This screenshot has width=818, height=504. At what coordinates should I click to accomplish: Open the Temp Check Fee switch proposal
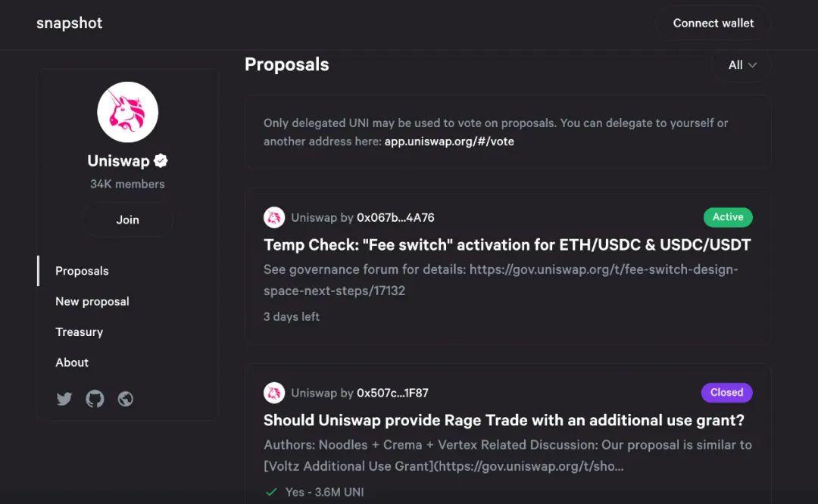click(x=507, y=245)
